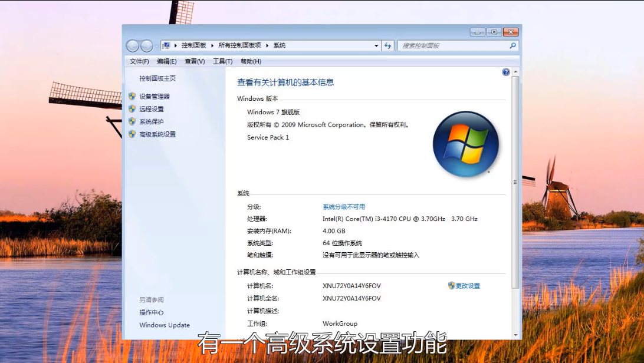The width and height of the screenshot is (644, 363).
Task: Click text 没有可用于此显示器的笔或触控输入
Action: (371, 255)
